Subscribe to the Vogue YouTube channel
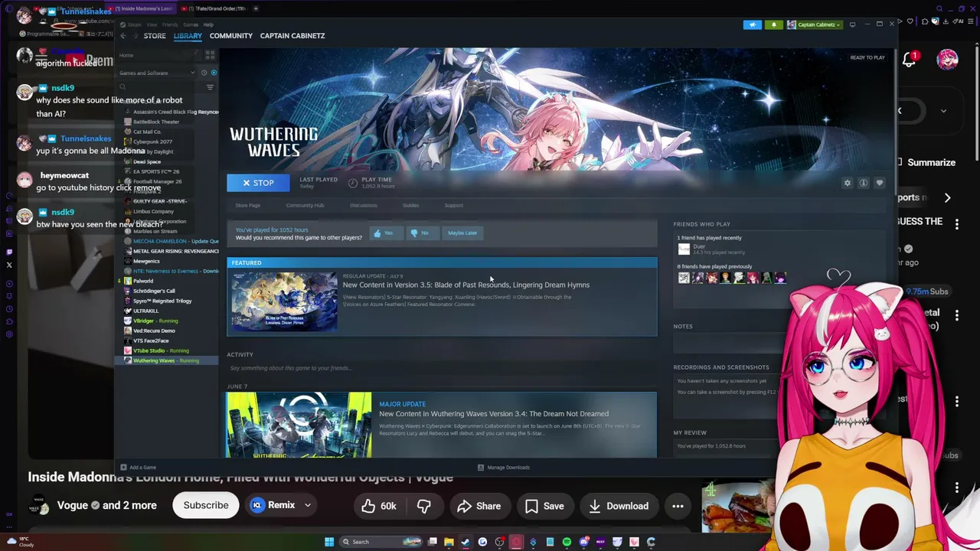 (205, 506)
